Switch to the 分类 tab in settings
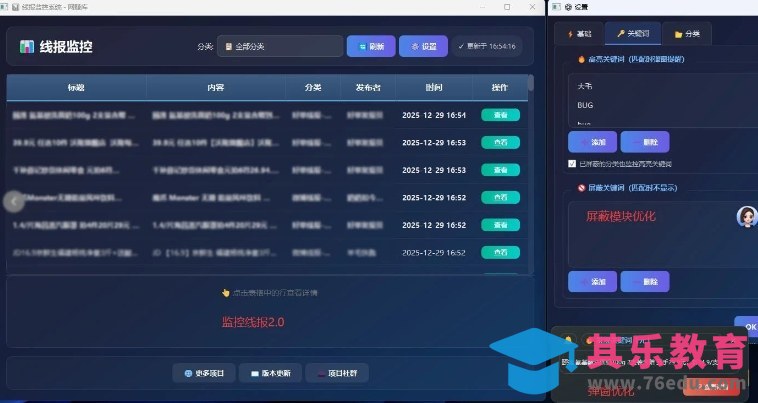The height and width of the screenshot is (403, 758). pyautogui.click(x=686, y=34)
